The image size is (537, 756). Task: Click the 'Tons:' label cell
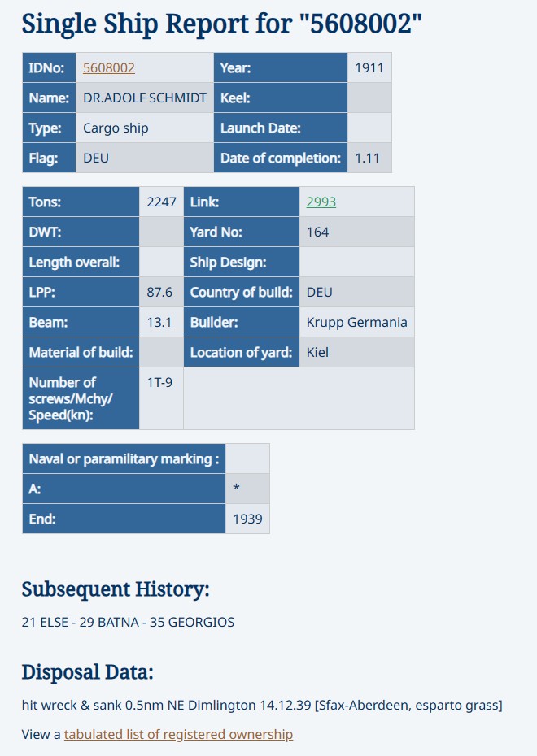click(x=81, y=202)
